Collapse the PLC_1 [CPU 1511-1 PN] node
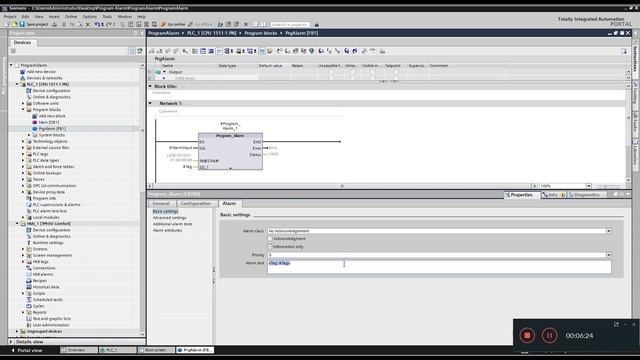640x360 pixels. [17, 84]
